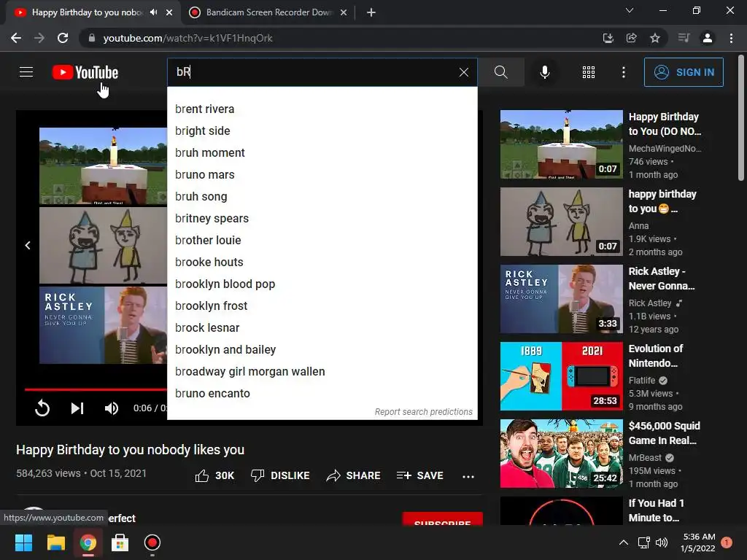Open YouTube settings three-dot menu
The image size is (747, 560).
pyautogui.click(x=624, y=72)
